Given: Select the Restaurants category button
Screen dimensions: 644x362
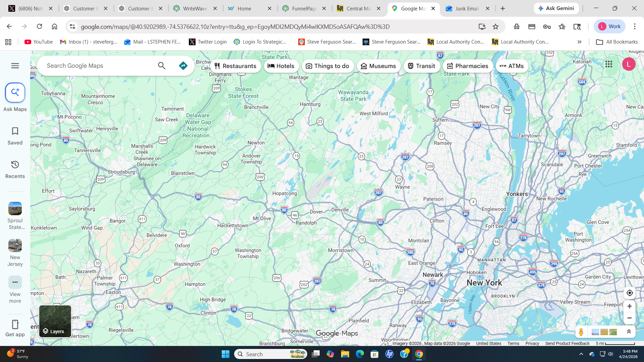Looking at the screenshot, I should pos(235,66).
